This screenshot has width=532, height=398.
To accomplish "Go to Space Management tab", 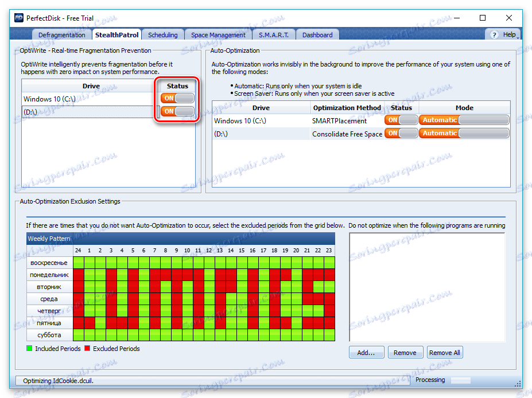I will [218, 35].
